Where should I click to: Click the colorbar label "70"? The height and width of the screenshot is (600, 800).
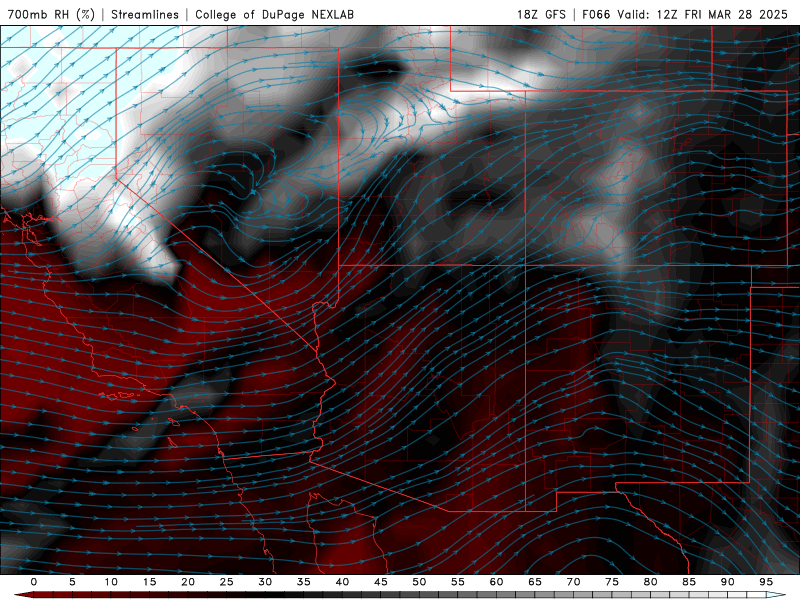coord(573,582)
